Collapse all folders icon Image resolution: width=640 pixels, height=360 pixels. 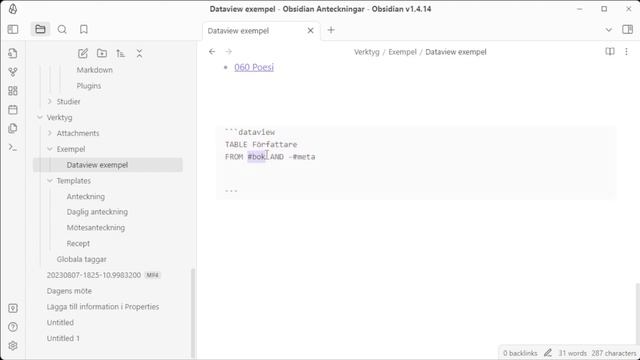(139, 53)
